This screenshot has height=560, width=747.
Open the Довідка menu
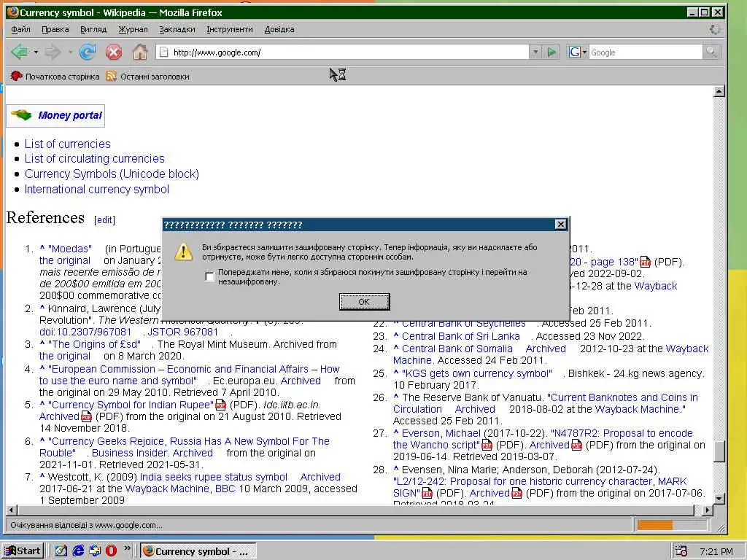(279, 29)
